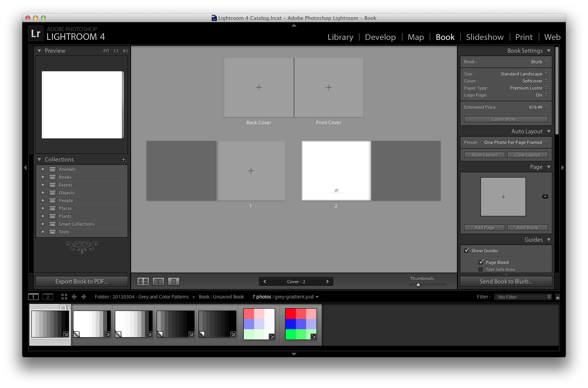Go to next page with right arrow

tap(327, 282)
